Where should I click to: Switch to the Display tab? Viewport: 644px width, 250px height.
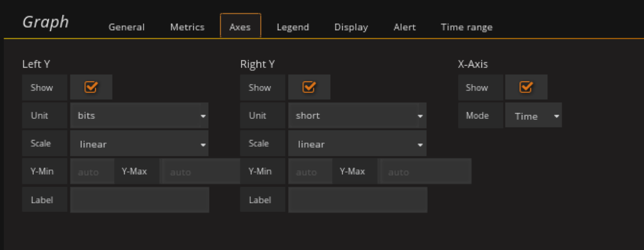coord(351,27)
